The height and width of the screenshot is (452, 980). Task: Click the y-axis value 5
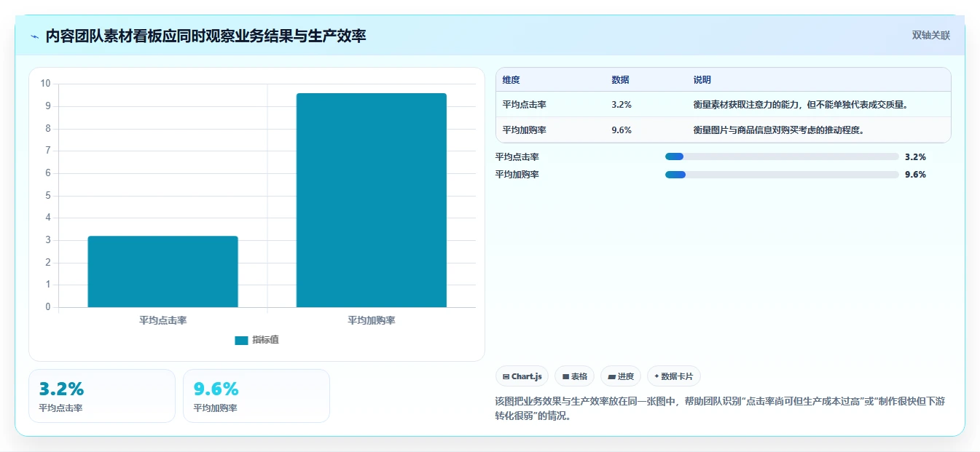pyautogui.click(x=48, y=196)
